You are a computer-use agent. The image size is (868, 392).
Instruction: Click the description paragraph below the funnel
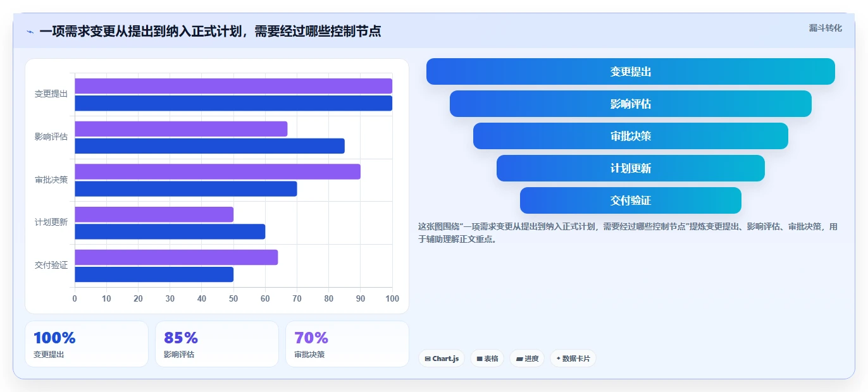(x=628, y=233)
